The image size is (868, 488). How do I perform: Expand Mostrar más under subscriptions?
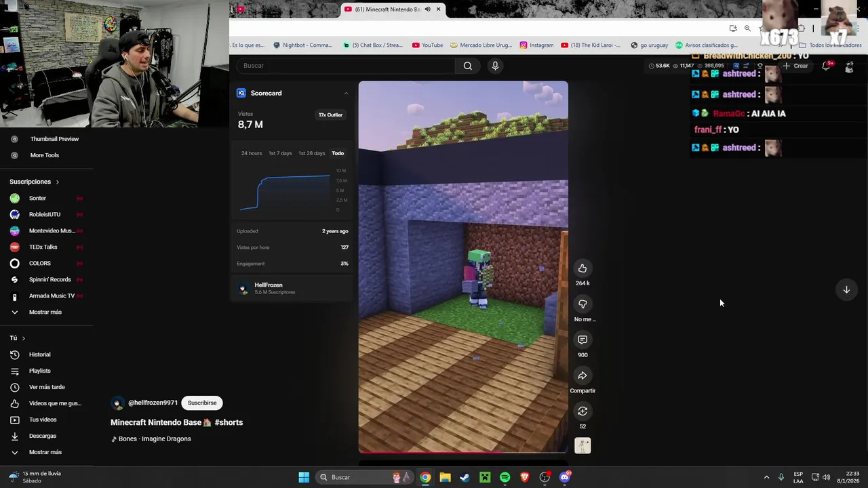(45, 312)
